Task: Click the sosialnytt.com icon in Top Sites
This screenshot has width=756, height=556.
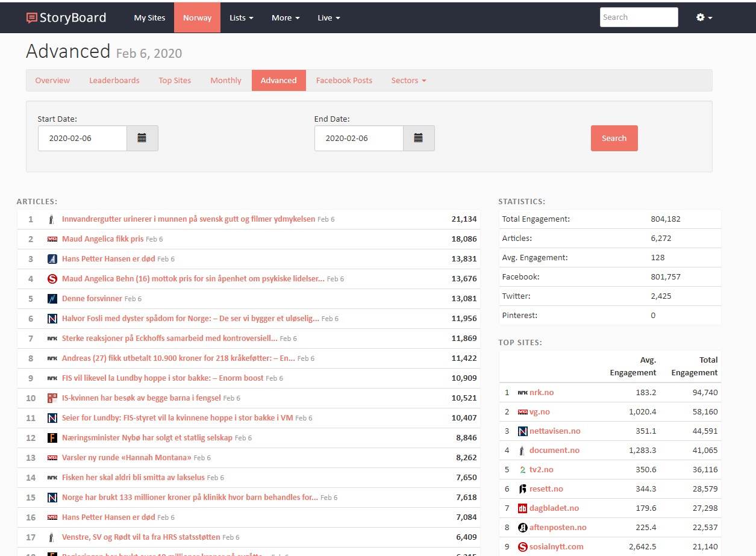Action: coord(522,547)
